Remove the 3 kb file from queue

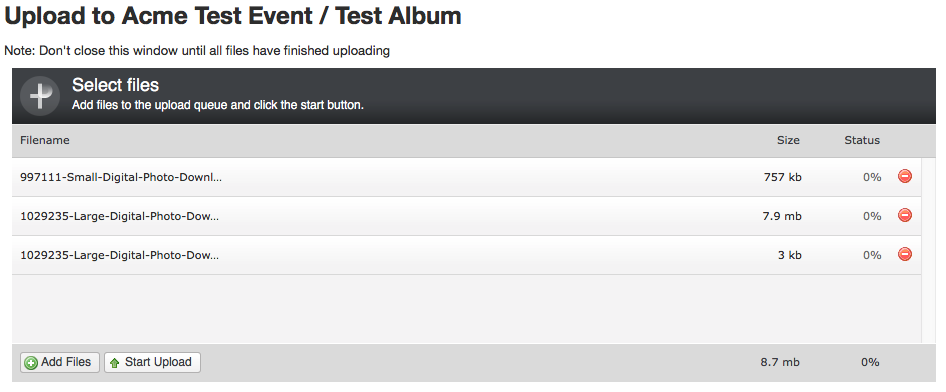(x=904, y=254)
